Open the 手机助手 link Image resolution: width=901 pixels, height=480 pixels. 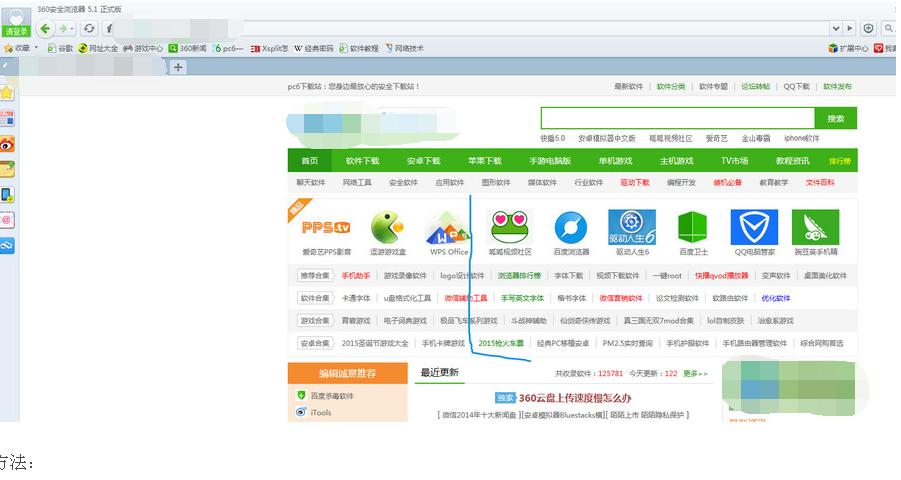(356, 276)
